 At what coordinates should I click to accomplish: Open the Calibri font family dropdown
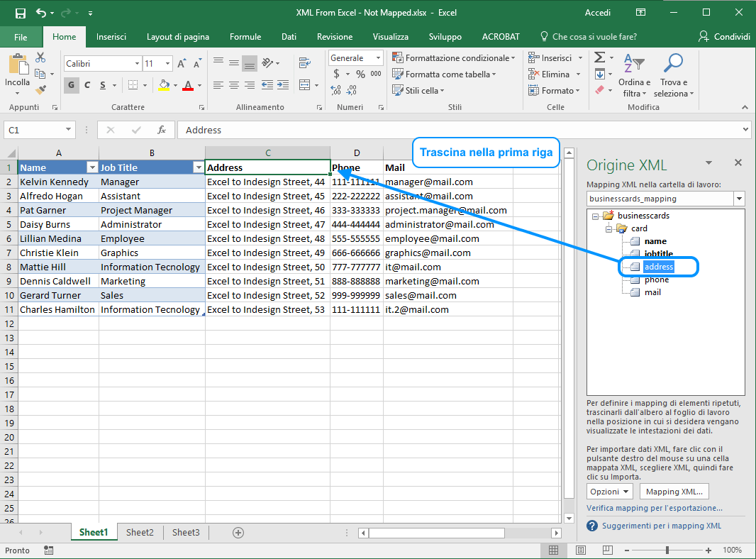coord(137,63)
